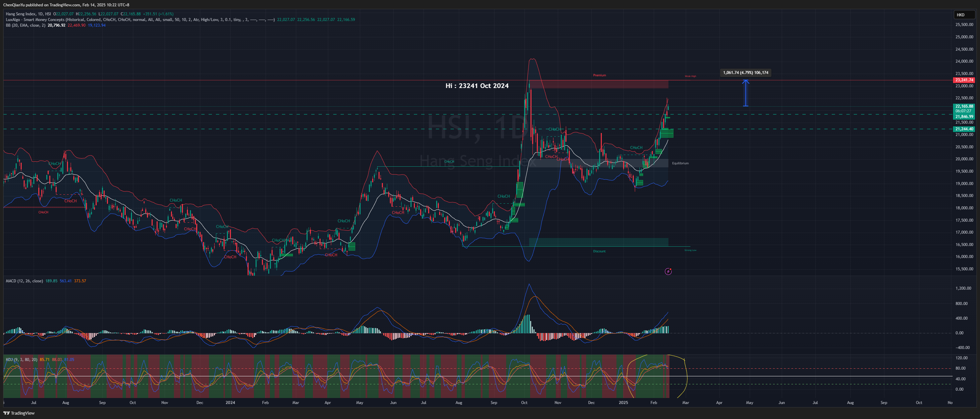This screenshot has width=980, height=419.
Task: Click the 'Hi : 23241 Oct 2024' annotation
Action: coord(477,86)
